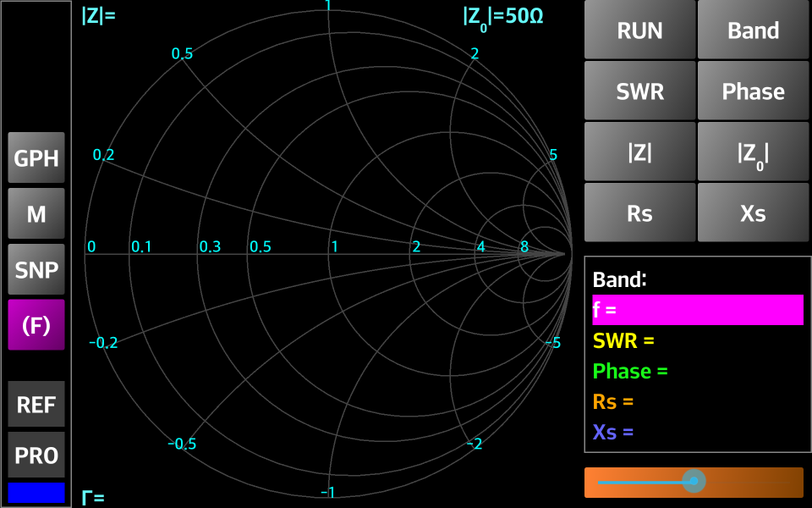Tap the |Z| impedance magnitude button
The image size is (812, 508).
click(639, 152)
